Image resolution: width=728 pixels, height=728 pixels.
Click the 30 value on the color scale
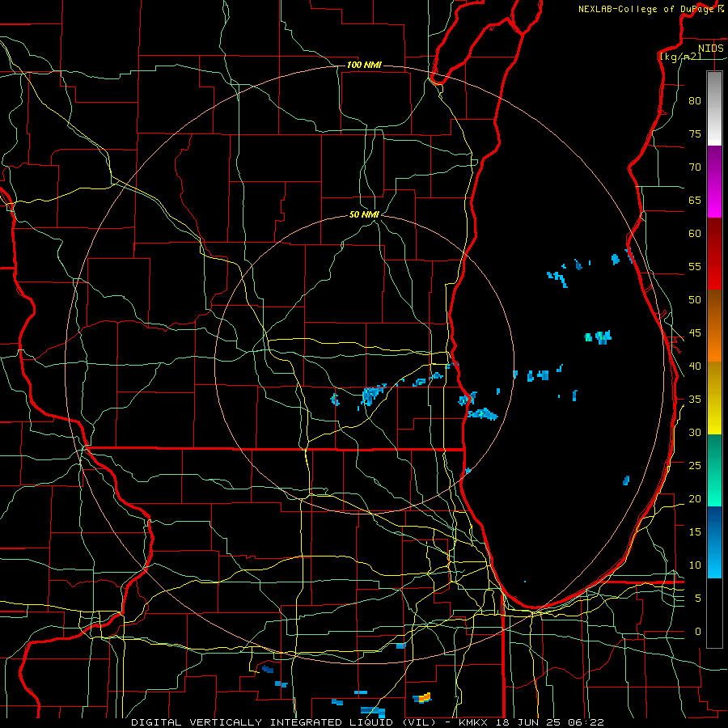[695, 432]
